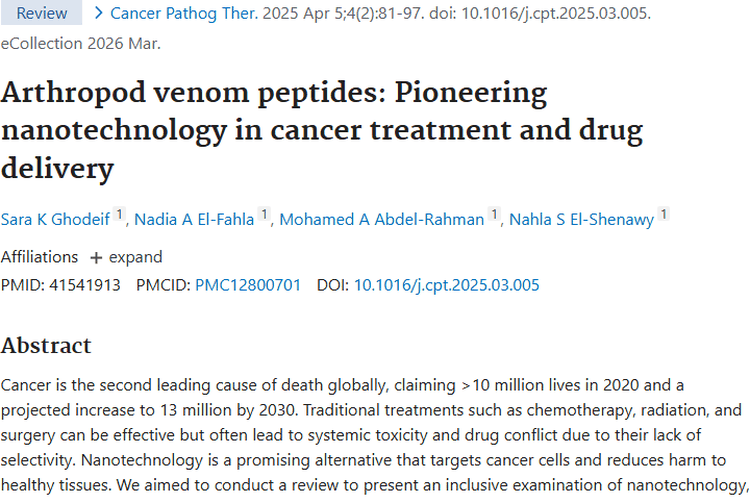Open the DOI link 10.1016/j.cpt.2025.03.005

(x=446, y=285)
